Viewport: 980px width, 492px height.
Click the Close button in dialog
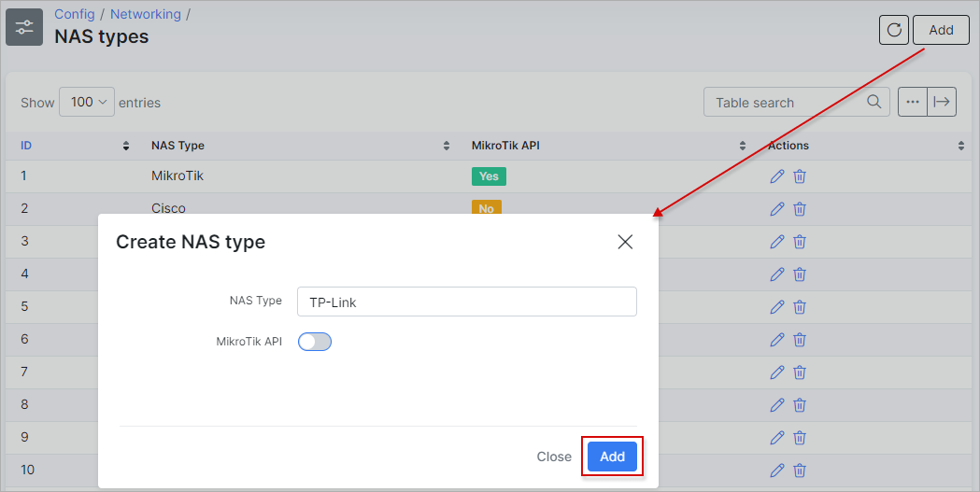[554, 457]
